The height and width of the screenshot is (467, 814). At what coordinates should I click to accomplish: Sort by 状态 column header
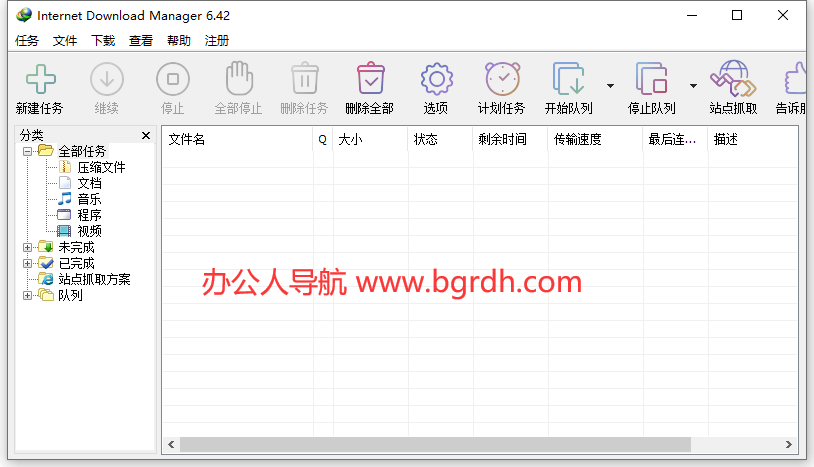pos(440,140)
